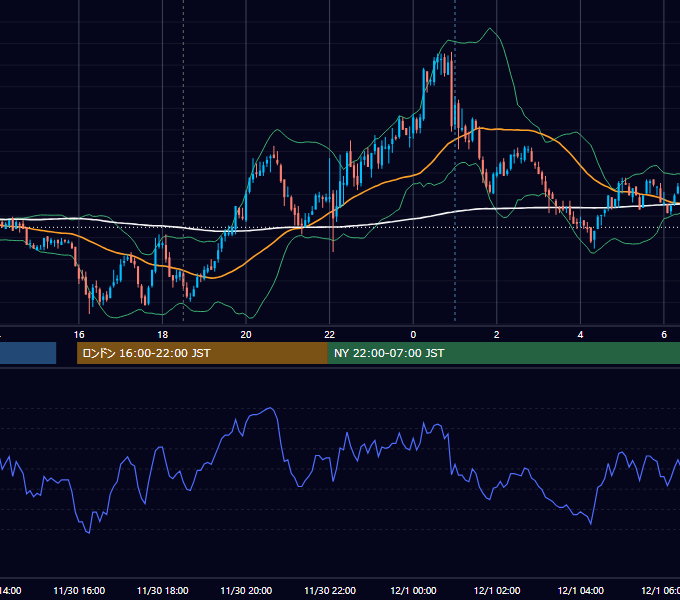Click the '16' hour label on price chart
The width and height of the screenshot is (680, 600).
79,335
